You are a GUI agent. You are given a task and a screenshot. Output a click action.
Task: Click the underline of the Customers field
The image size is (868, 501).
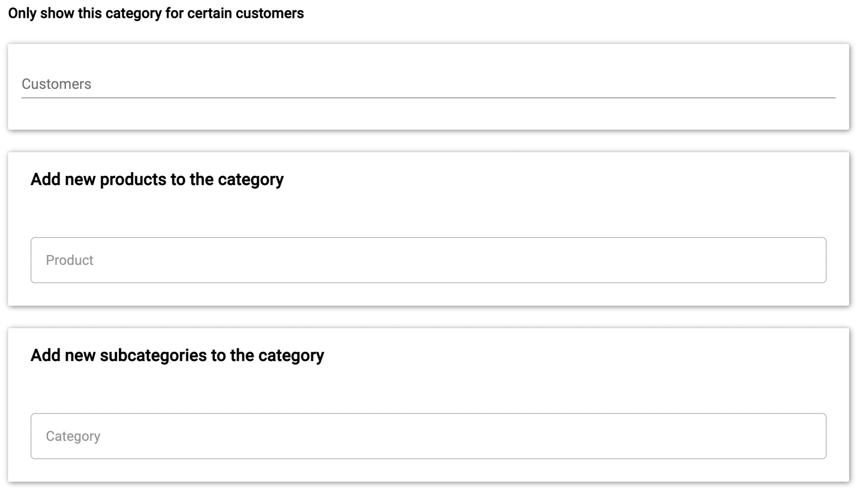click(428, 97)
